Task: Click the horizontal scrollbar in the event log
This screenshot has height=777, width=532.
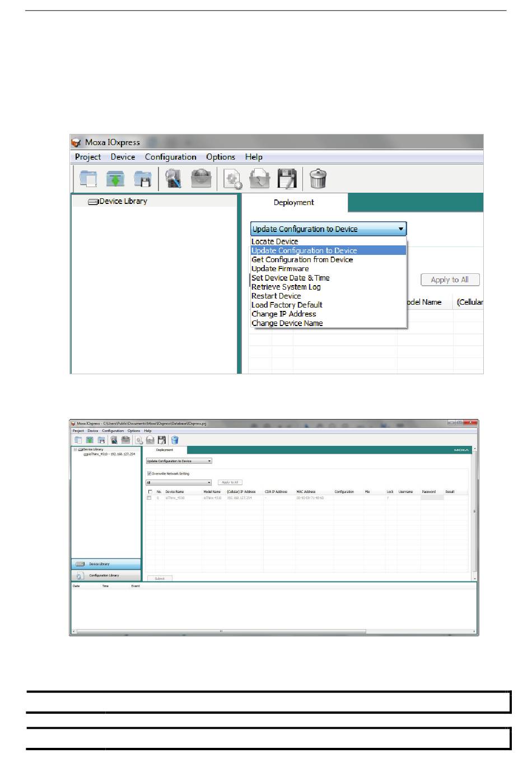Action: [221, 631]
